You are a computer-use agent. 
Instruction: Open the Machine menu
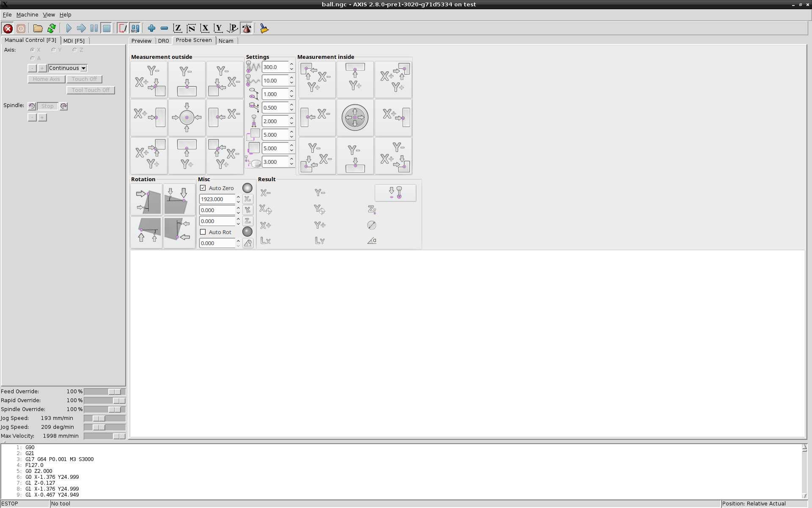(27, 14)
